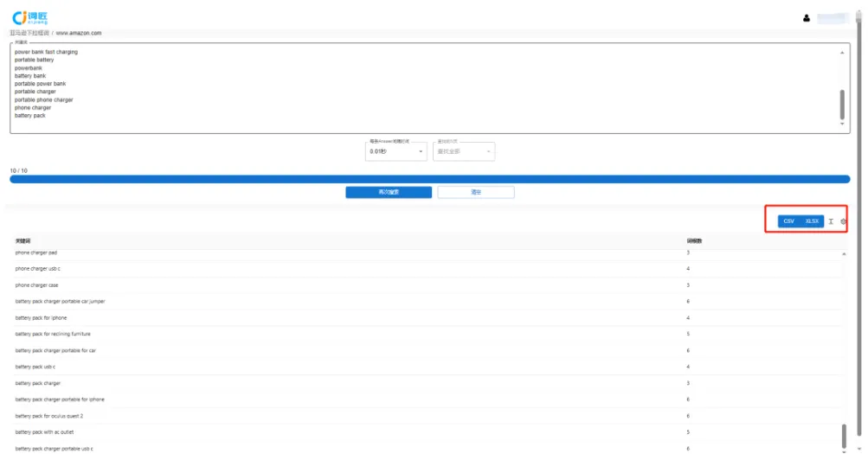
Task: Click the settings gear beside XLSX
Action: (x=843, y=221)
